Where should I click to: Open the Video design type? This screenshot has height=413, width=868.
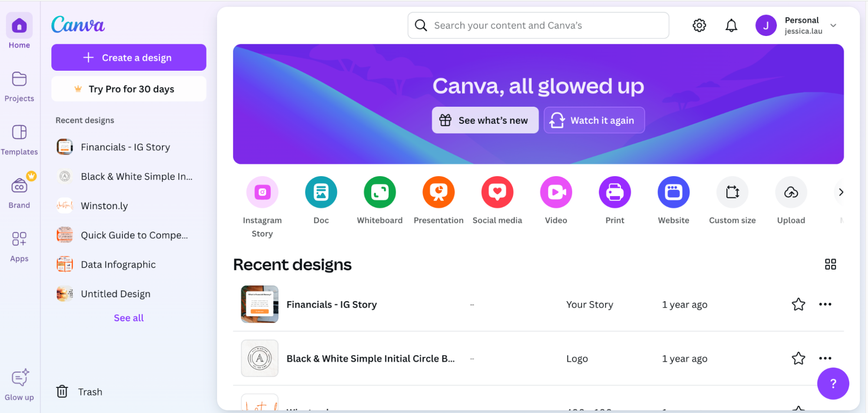[556, 192]
